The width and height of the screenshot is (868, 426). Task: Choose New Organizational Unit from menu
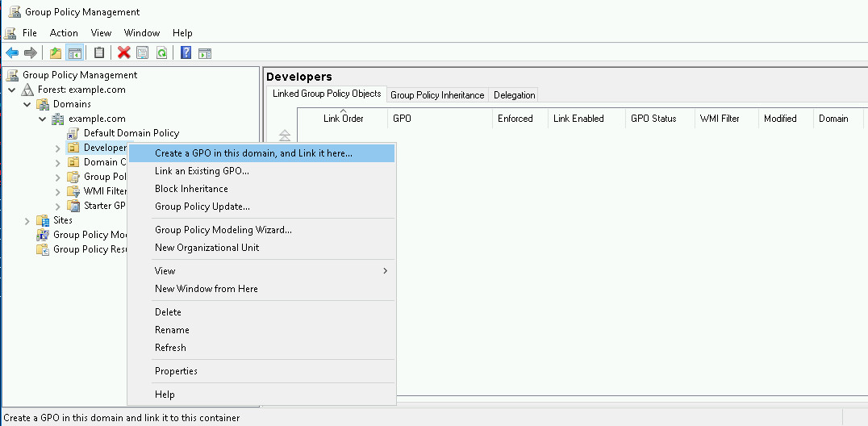click(261, 248)
